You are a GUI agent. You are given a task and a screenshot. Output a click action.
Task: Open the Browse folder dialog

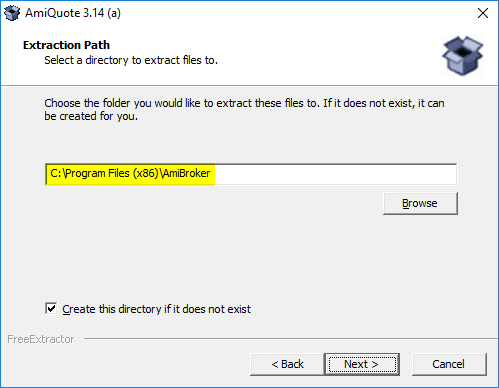click(x=420, y=203)
